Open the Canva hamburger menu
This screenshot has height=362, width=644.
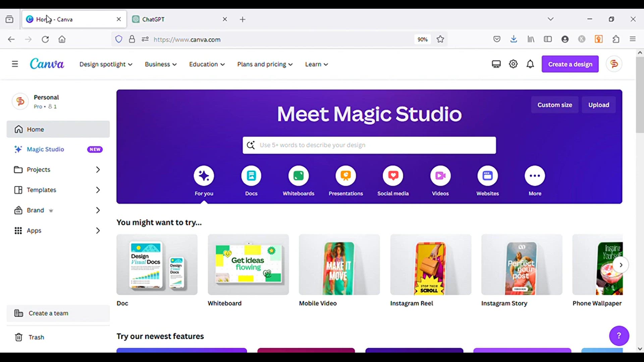pos(15,64)
